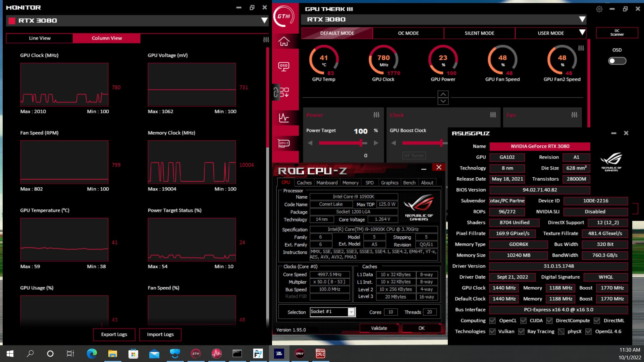Launch the OC Scanner button
Image resolution: width=644 pixels, height=362 pixels.
617,33
